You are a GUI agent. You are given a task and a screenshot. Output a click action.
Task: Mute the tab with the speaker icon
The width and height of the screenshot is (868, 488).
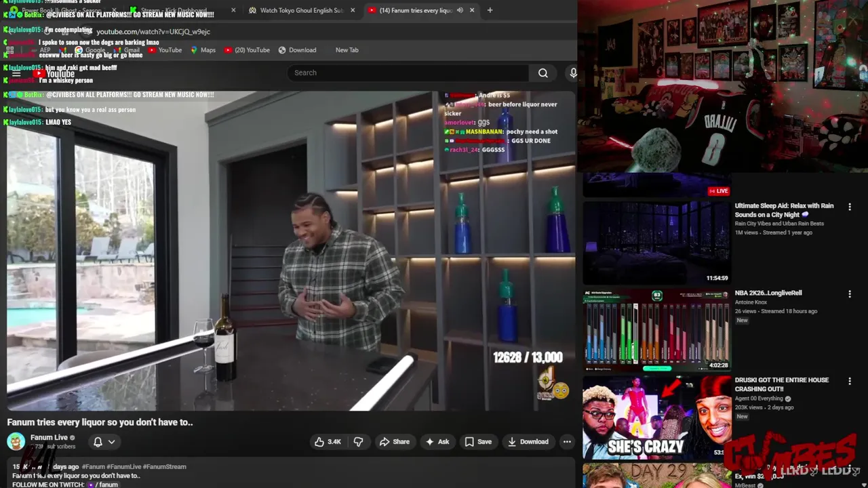[x=460, y=10]
